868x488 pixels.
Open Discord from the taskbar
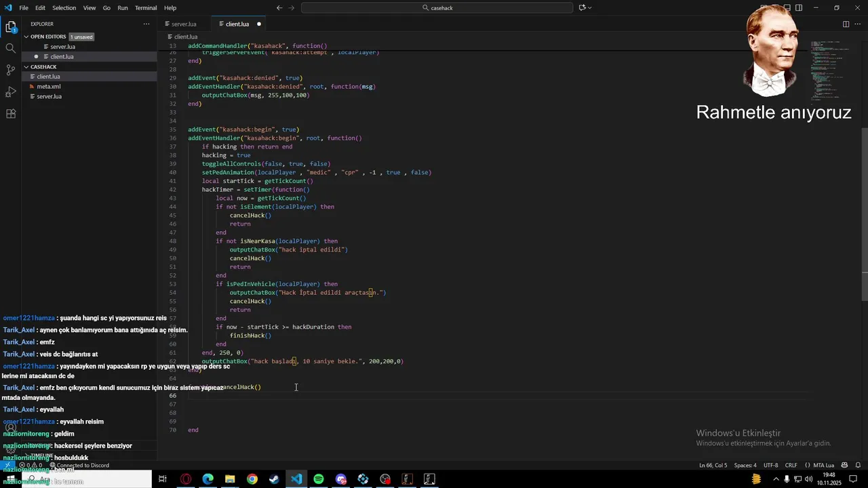click(341, 479)
